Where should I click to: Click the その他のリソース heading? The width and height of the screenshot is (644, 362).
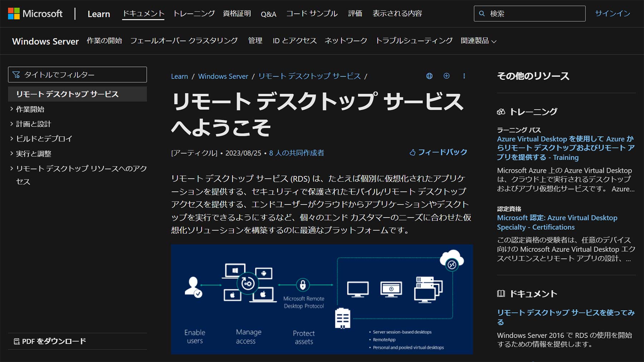click(533, 76)
